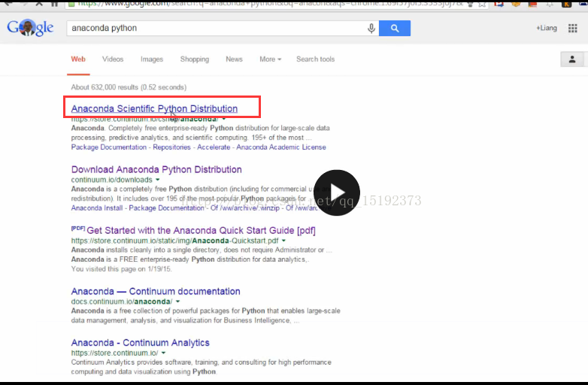Open the +Liang profile link
588x385 pixels.
coord(547,28)
